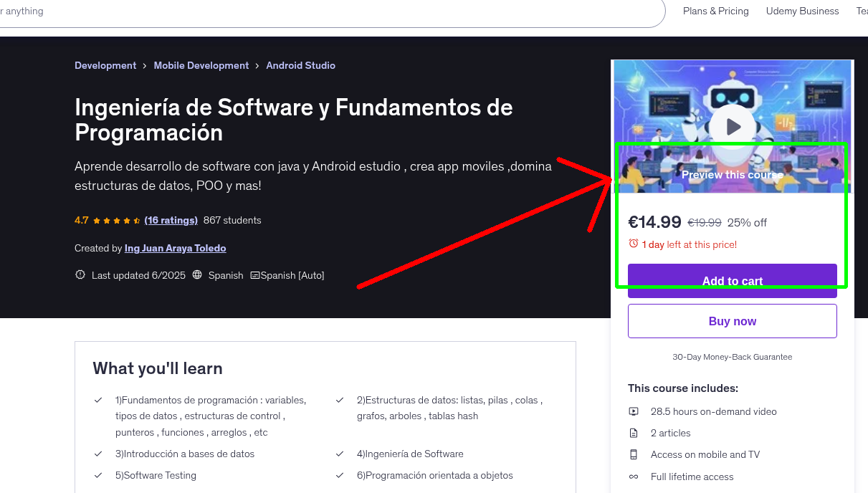Image resolution: width=868 pixels, height=493 pixels.
Task: Click a checkmark in What you'll learn
Action: coord(97,400)
